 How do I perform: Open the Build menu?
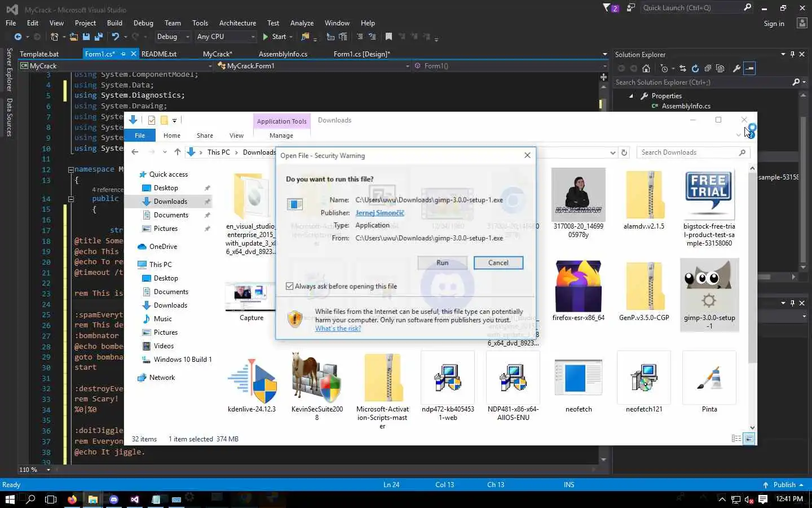(x=114, y=23)
